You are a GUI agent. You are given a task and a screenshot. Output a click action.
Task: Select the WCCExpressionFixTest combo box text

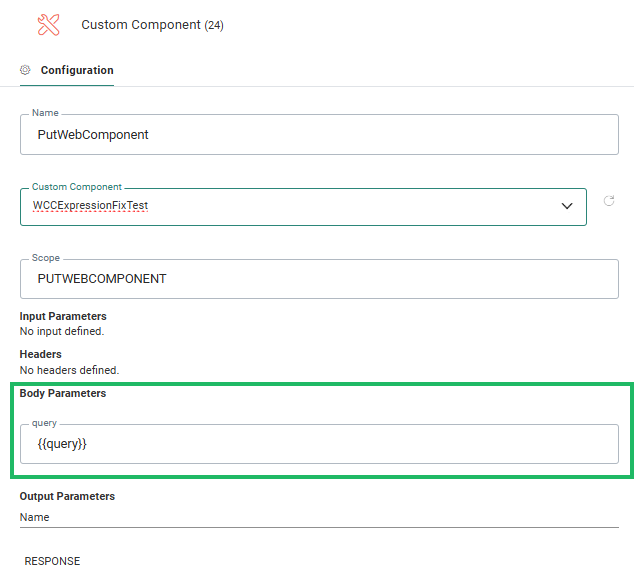point(91,206)
